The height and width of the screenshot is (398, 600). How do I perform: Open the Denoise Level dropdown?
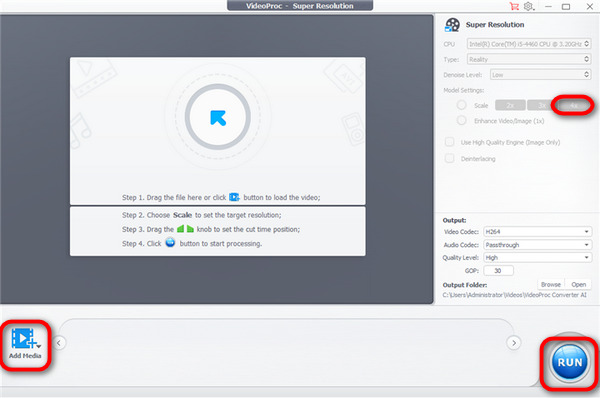(540, 74)
